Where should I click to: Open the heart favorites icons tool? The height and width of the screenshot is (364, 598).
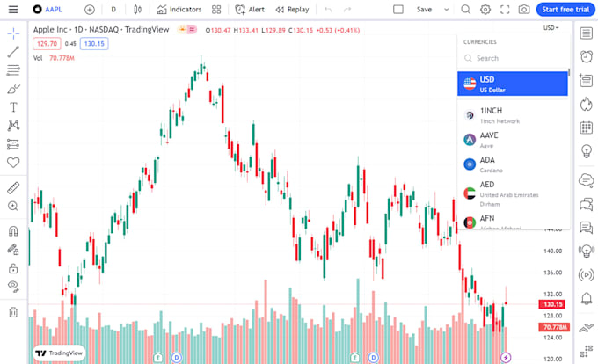13,163
